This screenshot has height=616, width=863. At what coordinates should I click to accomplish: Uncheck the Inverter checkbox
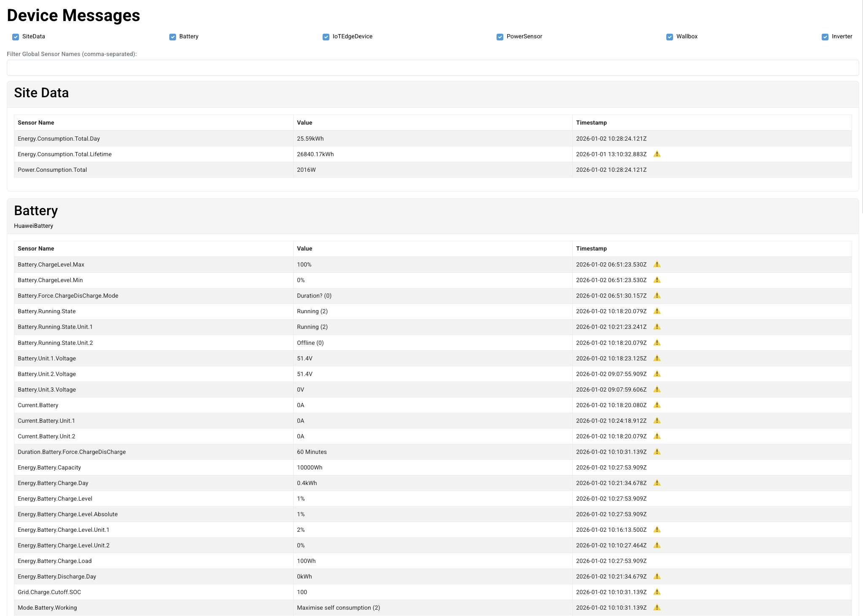pyautogui.click(x=825, y=37)
